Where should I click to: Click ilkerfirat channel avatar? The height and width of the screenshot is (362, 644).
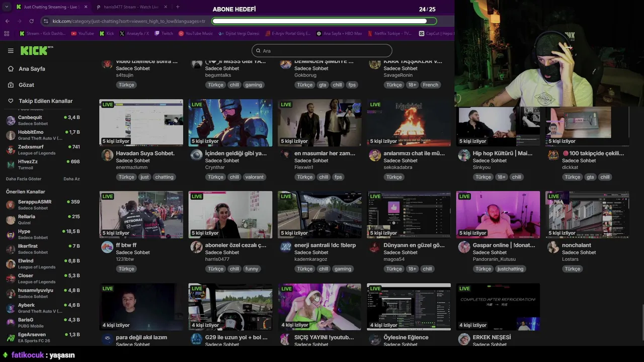coord(10,249)
